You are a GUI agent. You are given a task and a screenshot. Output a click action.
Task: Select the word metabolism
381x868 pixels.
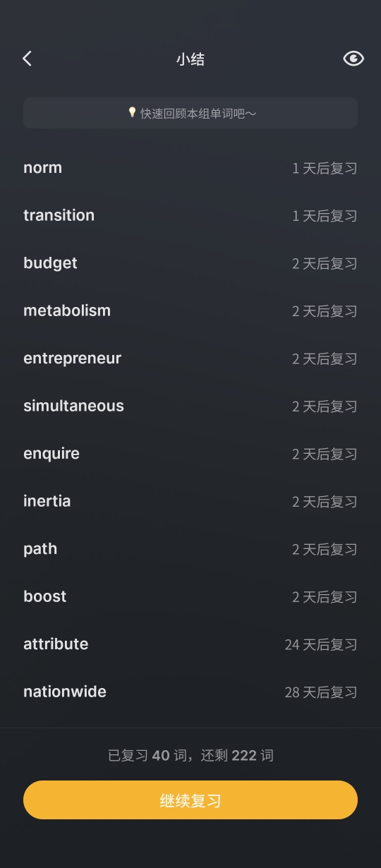pyautogui.click(x=67, y=311)
